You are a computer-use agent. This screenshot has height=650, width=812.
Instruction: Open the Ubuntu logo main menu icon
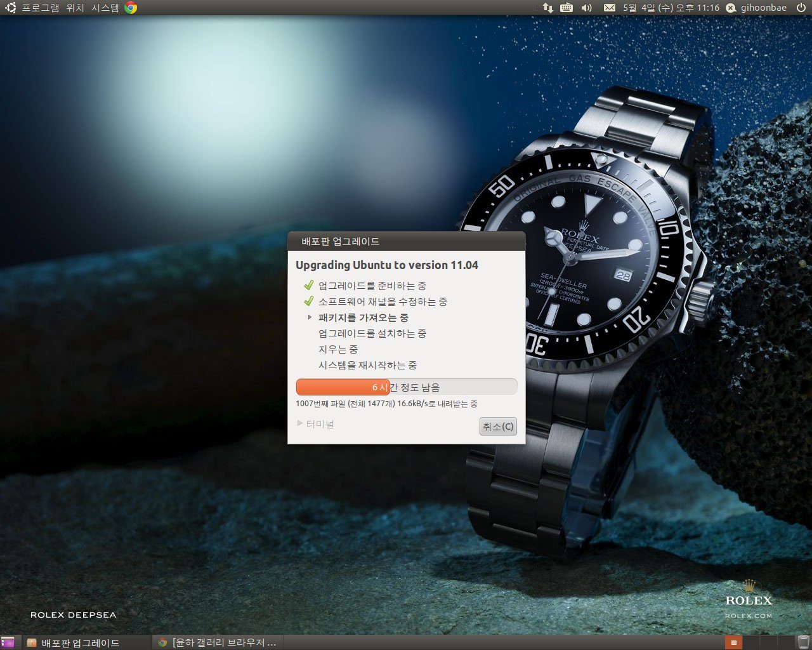pos(10,8)
